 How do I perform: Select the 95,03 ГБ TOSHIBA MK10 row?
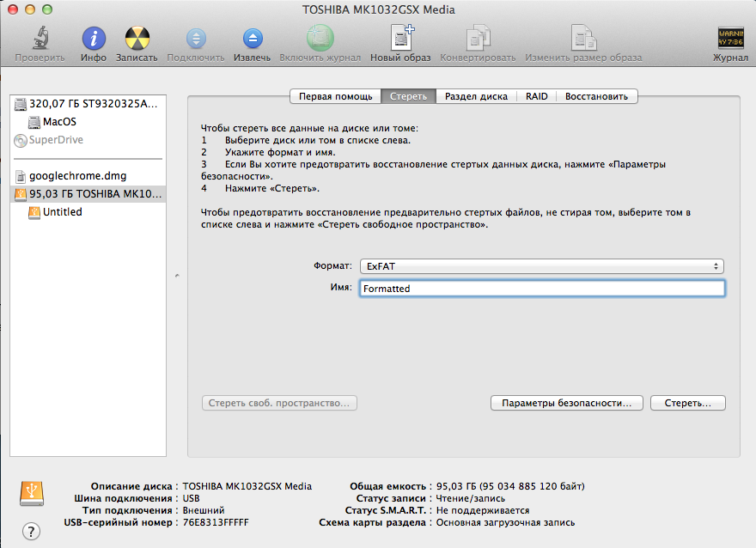[88, 194]
